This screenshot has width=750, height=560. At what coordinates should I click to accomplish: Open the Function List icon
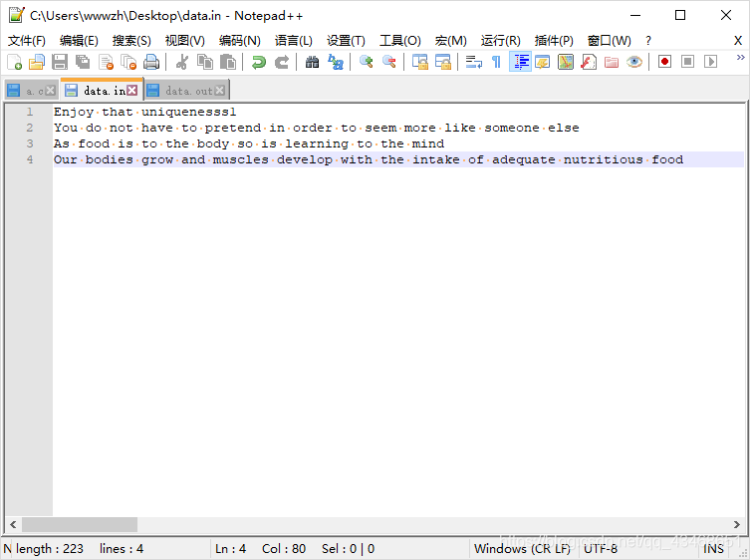(x=589, y=62)
